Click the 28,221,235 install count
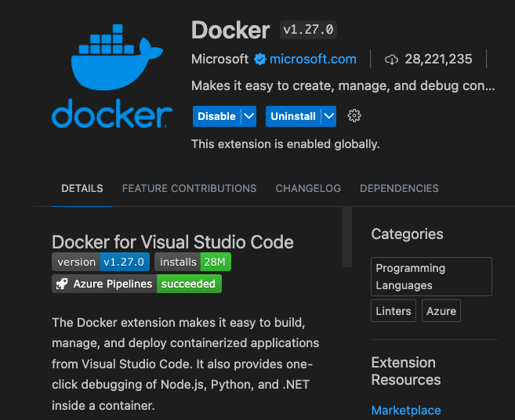 point(438,60)
